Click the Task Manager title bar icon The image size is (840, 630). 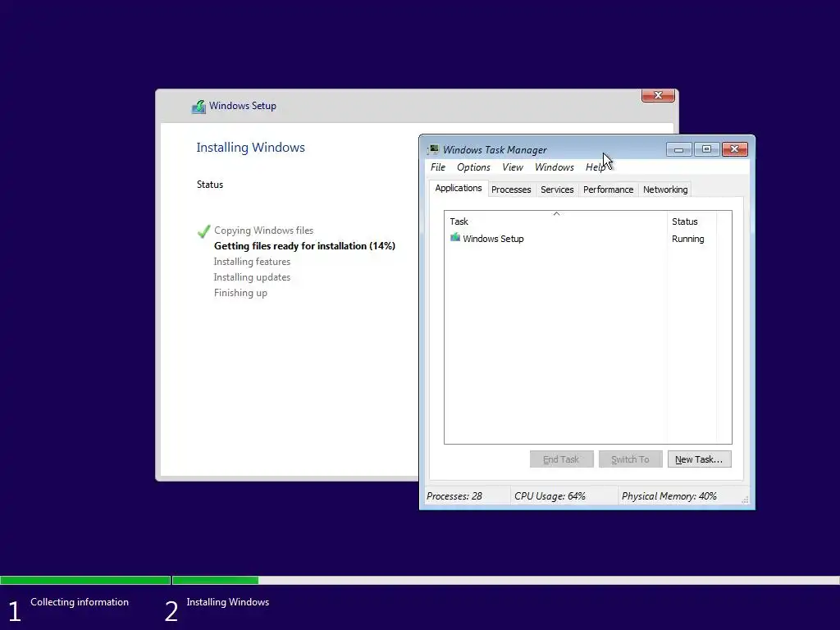point(433,149)
